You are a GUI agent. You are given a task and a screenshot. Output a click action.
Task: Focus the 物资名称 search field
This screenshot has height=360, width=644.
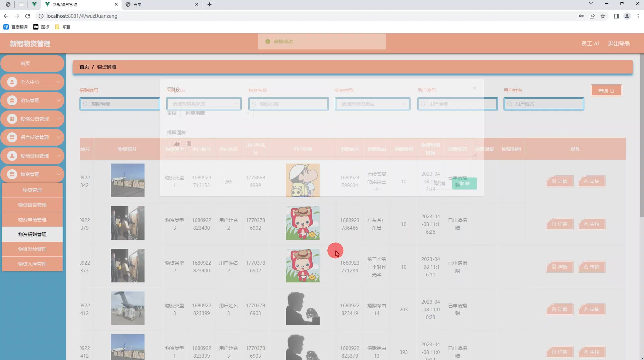tap(288, 104)
